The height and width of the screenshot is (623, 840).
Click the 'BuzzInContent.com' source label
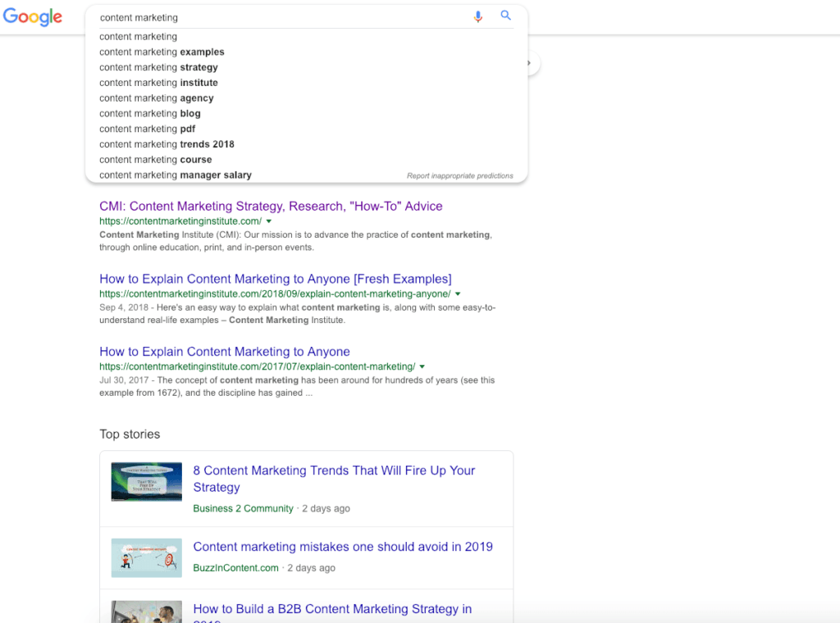coord(235,568)
